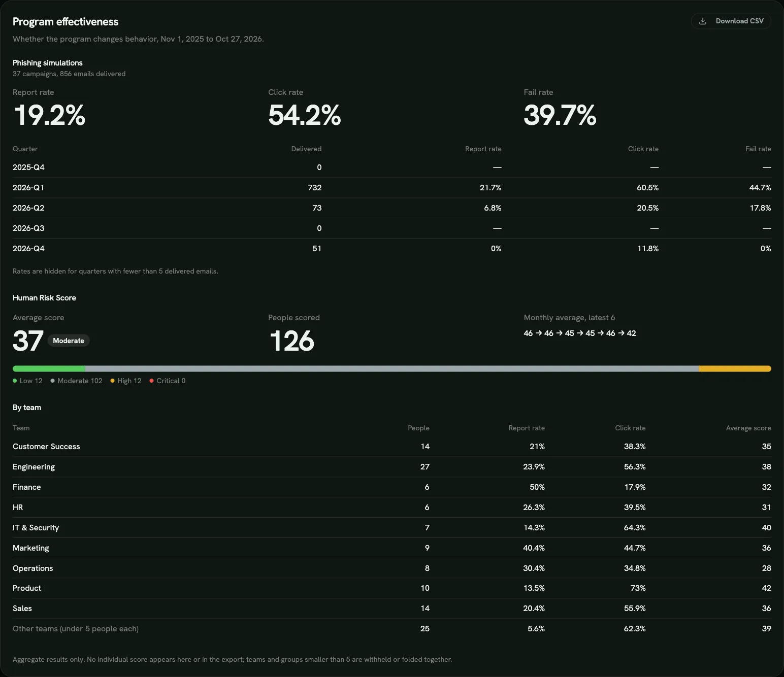Image resolution: width=784 pixels, height=677 pixels.
Task: Select the 2025-Q4 quarter row label
Action: pyautogui.click(x=28, y=167)
